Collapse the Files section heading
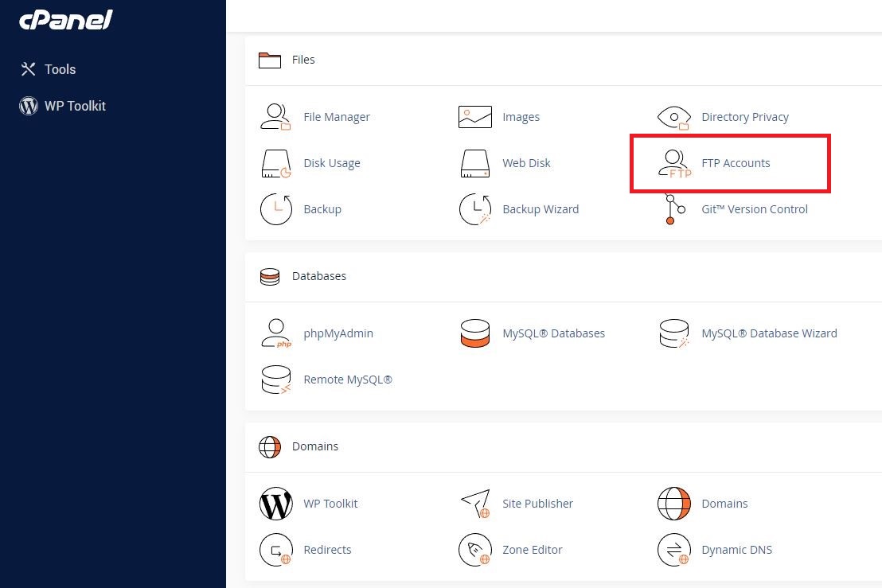This screenshot has height=588, width=882. (303, 60)
